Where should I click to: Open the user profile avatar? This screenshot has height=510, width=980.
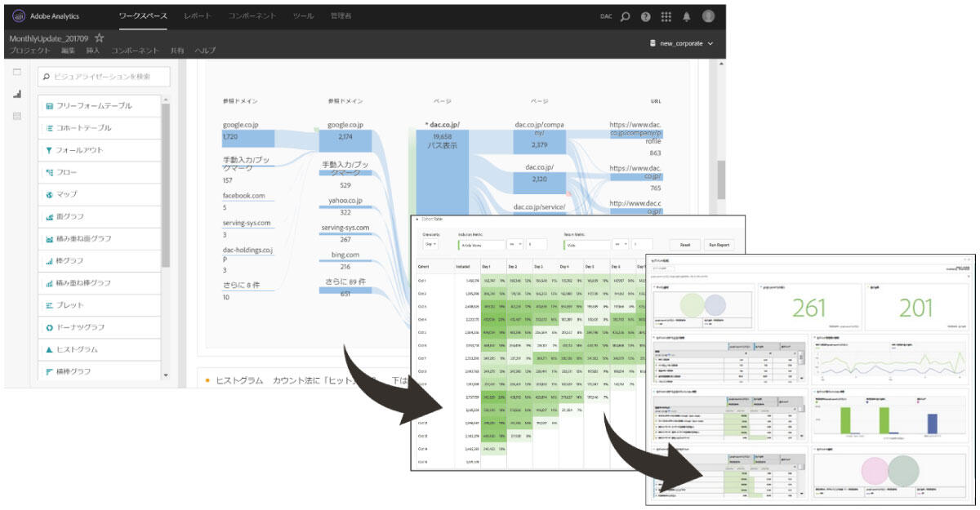[x=708, y=16]
